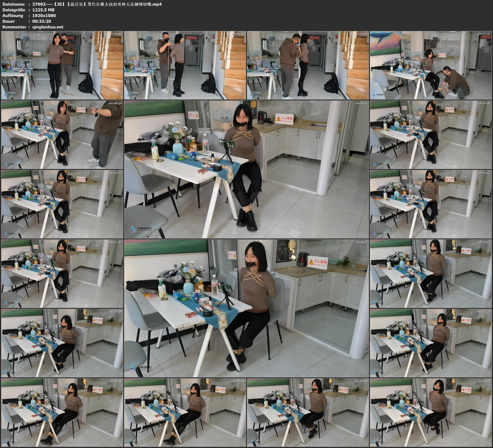Open the large frame timestamped 00:10:31

[x=246, y=169]
